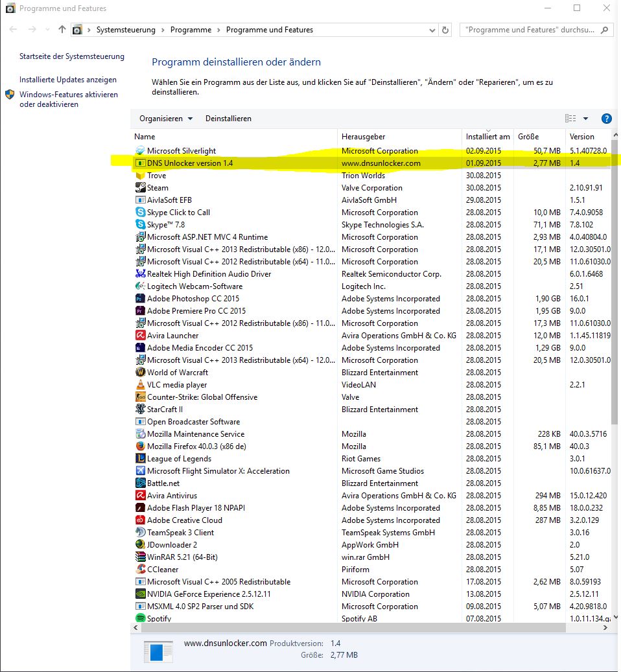Click the NVIDIA GeForce Experience icon
This screenshot has width=621, height=672.
[x=140, y=594]
